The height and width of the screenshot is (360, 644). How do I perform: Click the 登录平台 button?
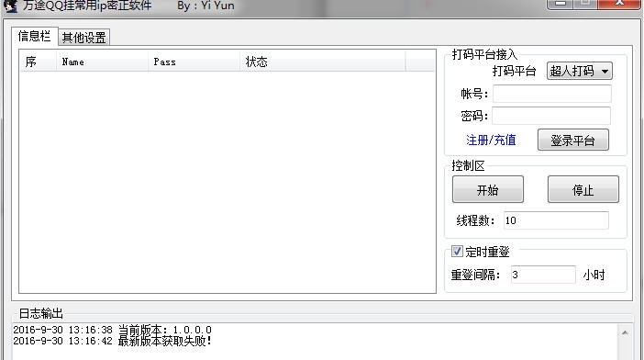[x=573, y=141]
